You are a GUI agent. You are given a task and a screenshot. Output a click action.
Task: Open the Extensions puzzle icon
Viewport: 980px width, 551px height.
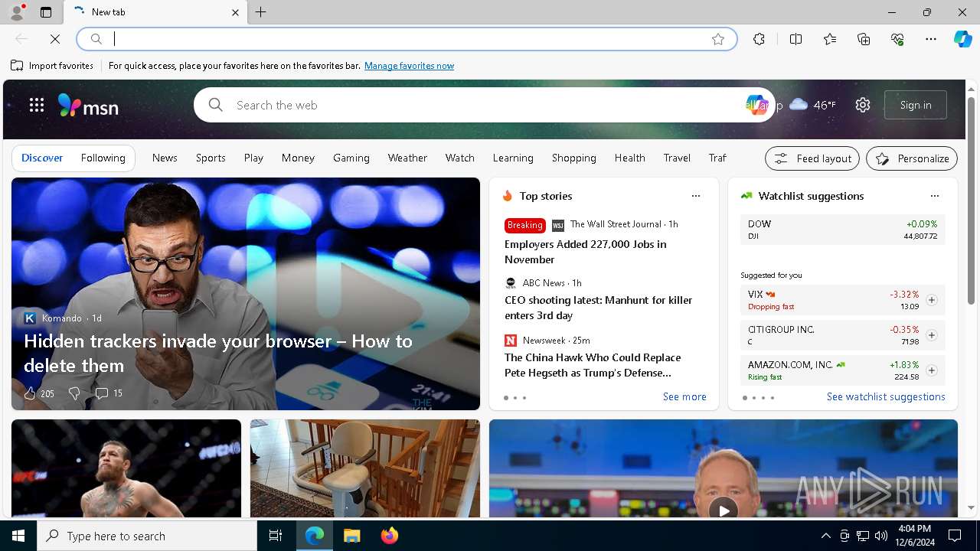[x=759, y=39]
